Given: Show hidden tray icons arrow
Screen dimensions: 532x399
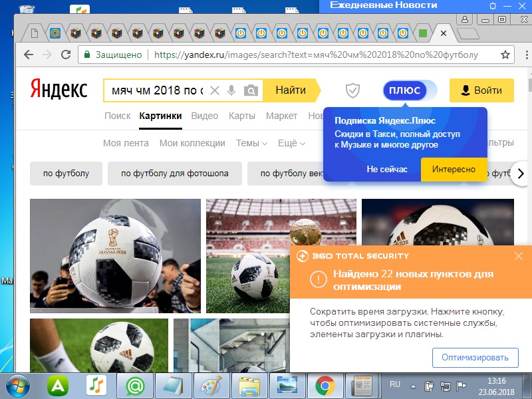Looking at the screenshot, I should (x=413, y=386).
